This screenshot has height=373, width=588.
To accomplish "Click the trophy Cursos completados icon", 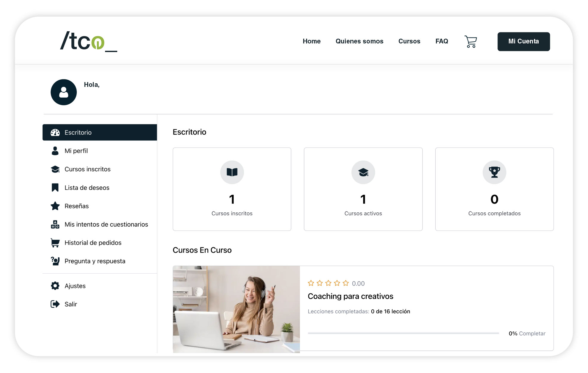I will [x=494, y=172].
